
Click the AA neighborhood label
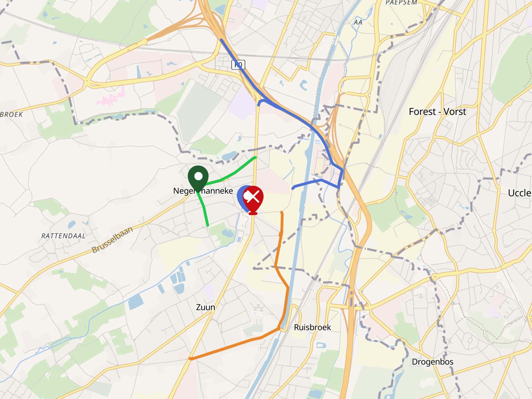click(x=358, y=22)
